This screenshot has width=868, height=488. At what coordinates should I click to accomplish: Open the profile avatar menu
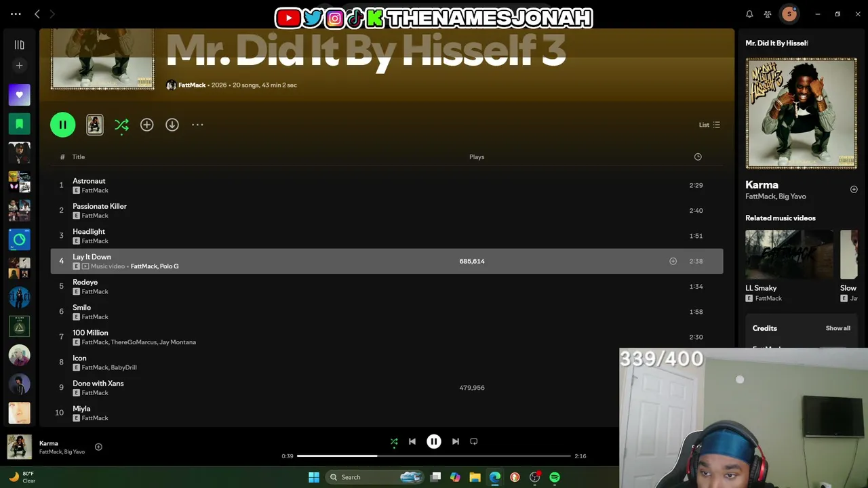pos(789,14)
